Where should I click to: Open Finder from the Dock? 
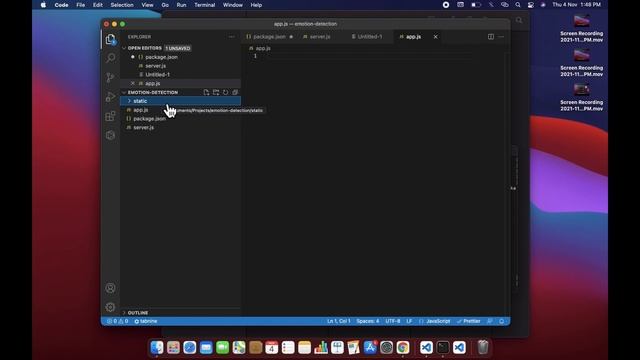(157, 347)
